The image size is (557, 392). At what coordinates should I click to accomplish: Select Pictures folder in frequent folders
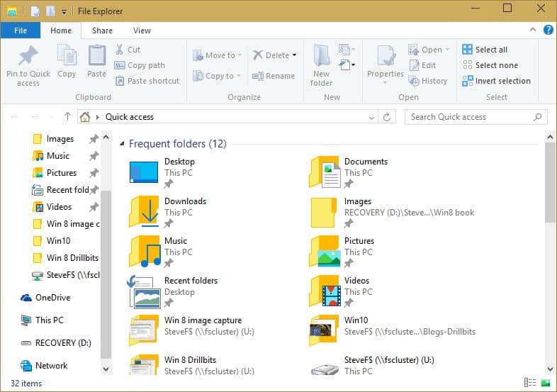342,252
